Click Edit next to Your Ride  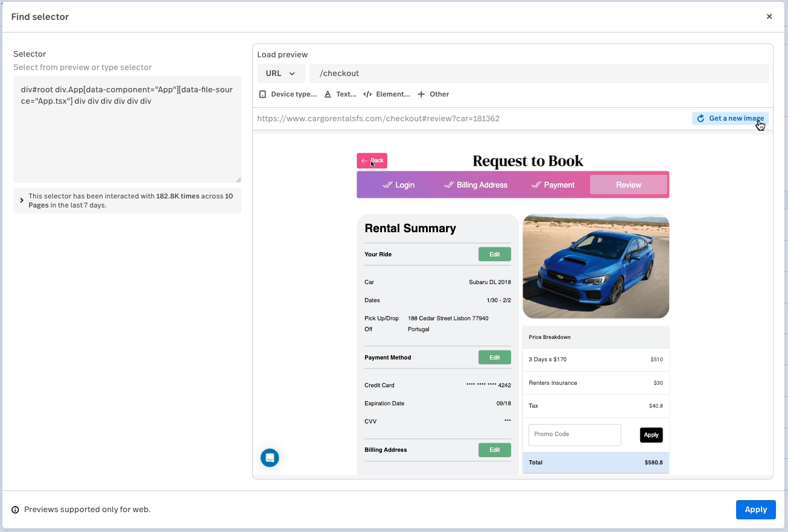[494, 255]
